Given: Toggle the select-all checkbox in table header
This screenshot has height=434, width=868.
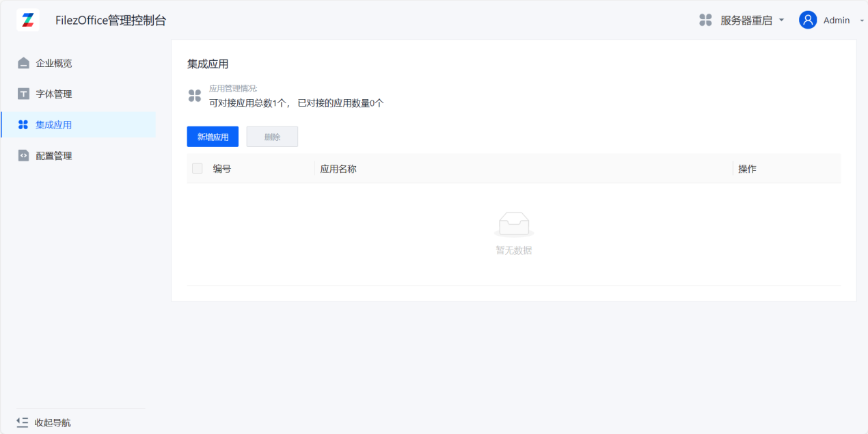Looking at the screenshot, I should [197, 167].
